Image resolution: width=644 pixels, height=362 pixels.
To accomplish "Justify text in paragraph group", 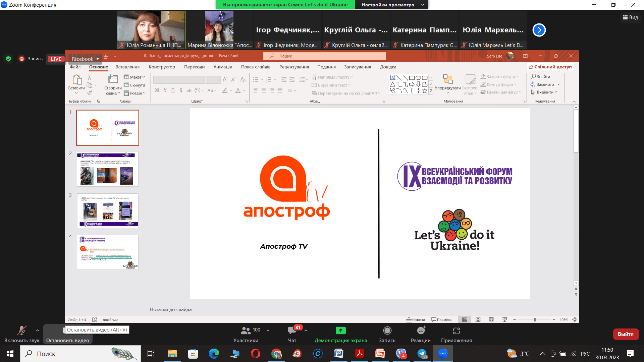I will coord(280,90).
